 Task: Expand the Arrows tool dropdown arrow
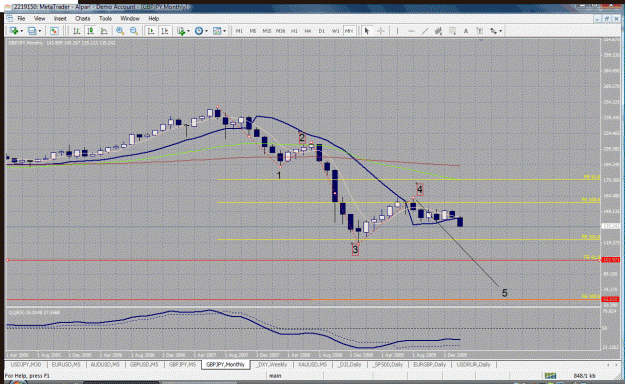[x=500, y=31]
